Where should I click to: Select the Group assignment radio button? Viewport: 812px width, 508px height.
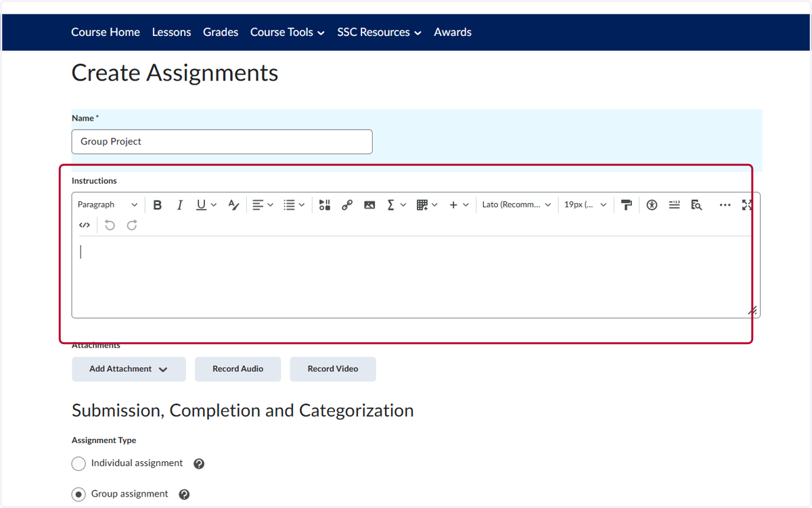coord(78,494)
